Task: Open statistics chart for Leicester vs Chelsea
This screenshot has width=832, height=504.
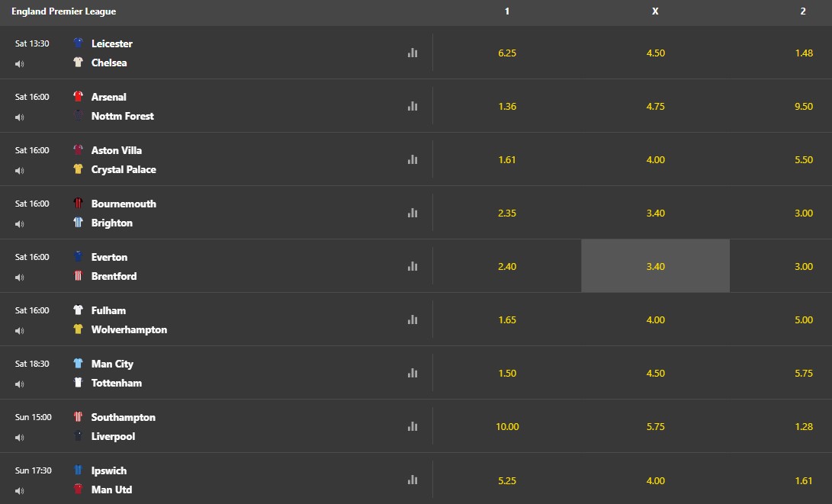Action: [413, 53]
